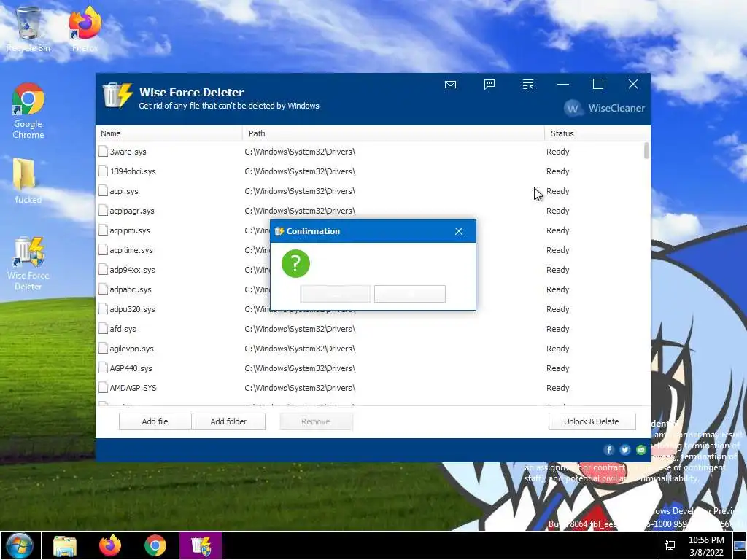The width and height of the screenshot is (747, 560).
Task: Select the acpipagr.sys file entry
Action: [370, 211]
